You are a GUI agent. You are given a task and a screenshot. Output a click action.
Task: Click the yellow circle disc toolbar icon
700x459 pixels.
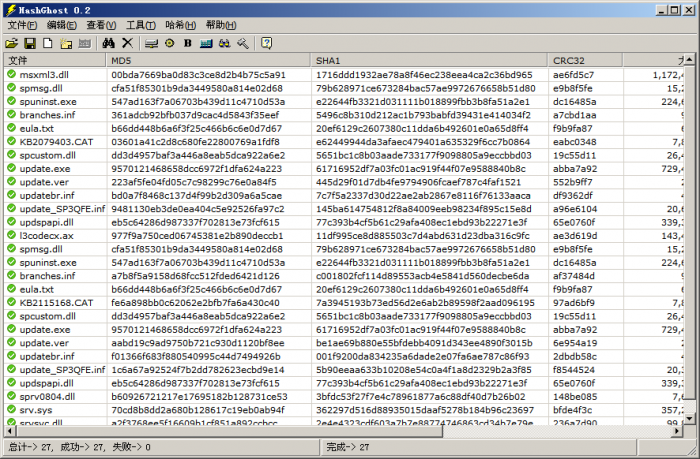[x=170, y=43]
